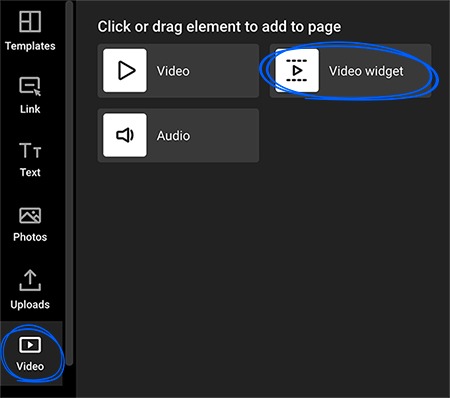This screenshot has height=398, width=450.
Task: Select the Link tool icon
Action: point(30,86)
